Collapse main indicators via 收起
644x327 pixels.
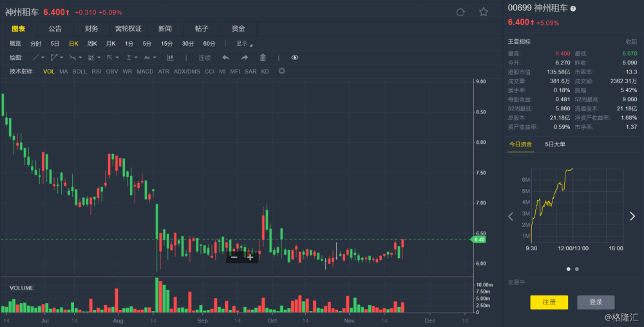pyautogui.click(x=631, y=41)
